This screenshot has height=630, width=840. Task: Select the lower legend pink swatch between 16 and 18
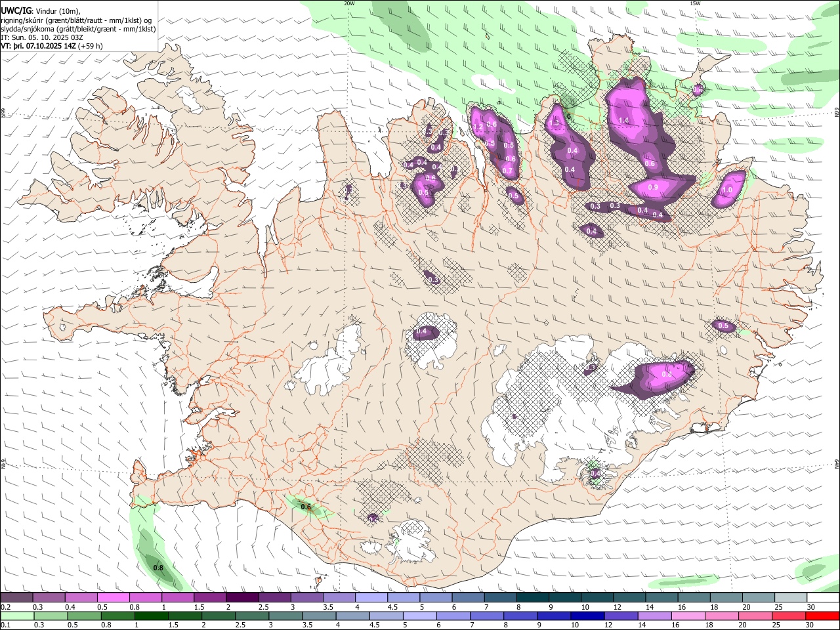pyautogui.click(x=687, y=616)
